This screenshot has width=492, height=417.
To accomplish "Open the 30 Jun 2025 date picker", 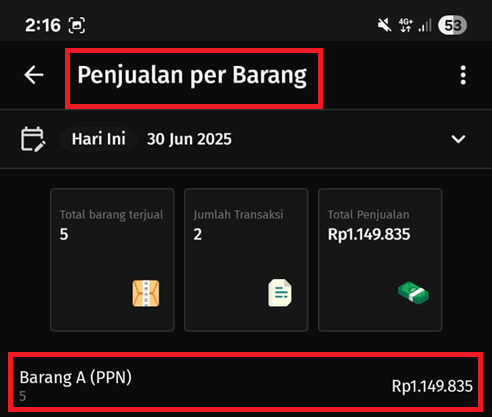I will [189, 139].
